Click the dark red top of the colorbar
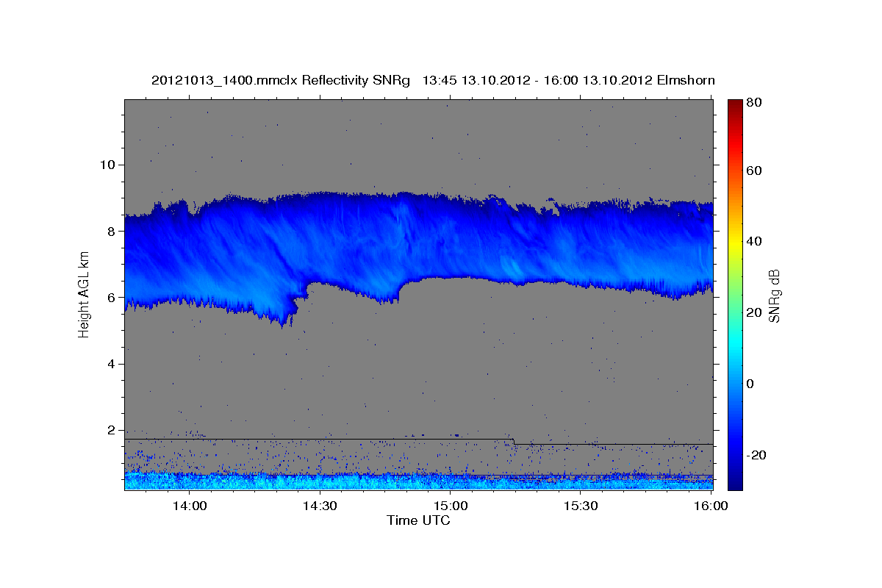Image resolution: width=882 pixels, height=588 pixels. (x=734, y=105)
